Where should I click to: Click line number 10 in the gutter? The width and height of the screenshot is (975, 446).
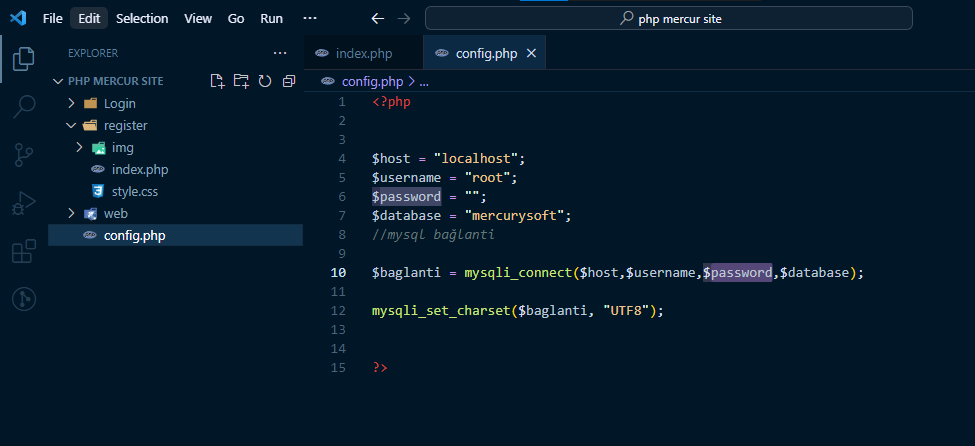tap(338, 272)
